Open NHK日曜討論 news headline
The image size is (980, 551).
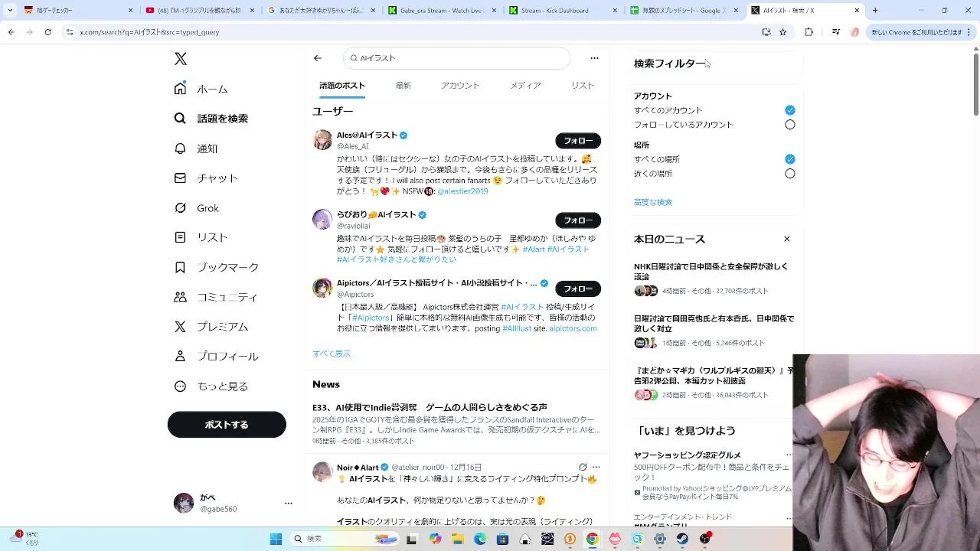[710, 272]
